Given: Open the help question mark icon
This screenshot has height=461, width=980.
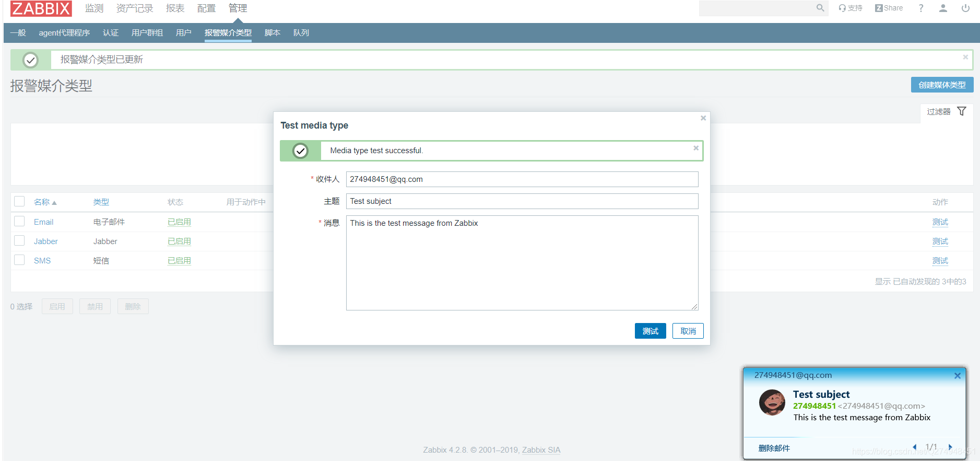Looking at the screenshot, I should (921, 8).
